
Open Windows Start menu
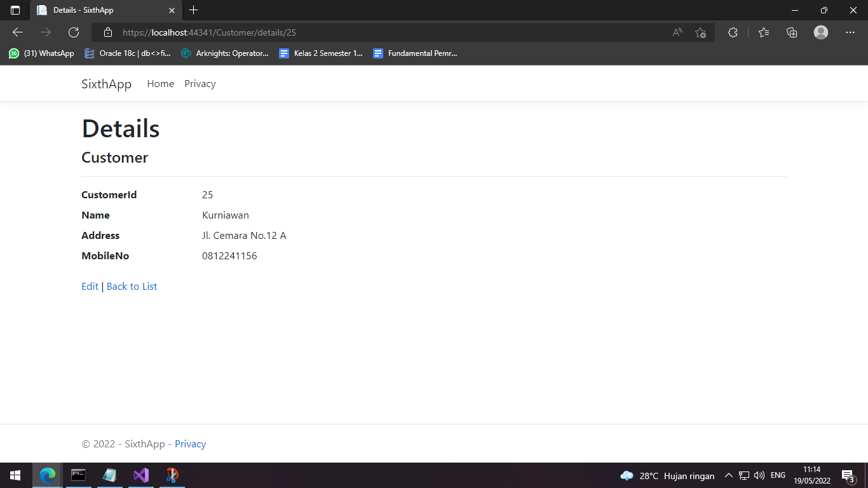coord(15,475)
